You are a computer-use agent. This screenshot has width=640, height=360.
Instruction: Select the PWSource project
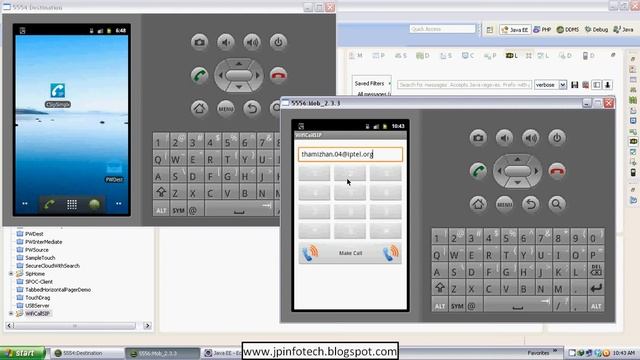[x=37, y=250]
